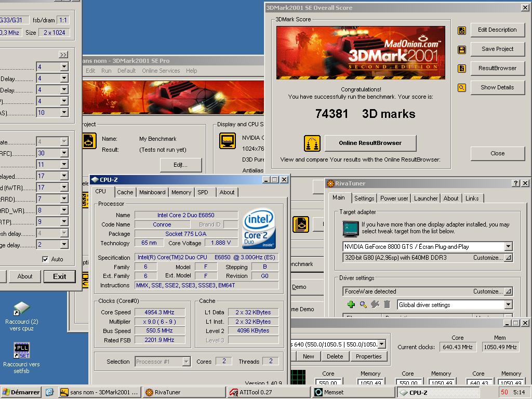Image resolution: width=532 pixels, height=399 pixels.
Task: Click the ResultBrowser icon next to its button
Action: tap(462, 69)
